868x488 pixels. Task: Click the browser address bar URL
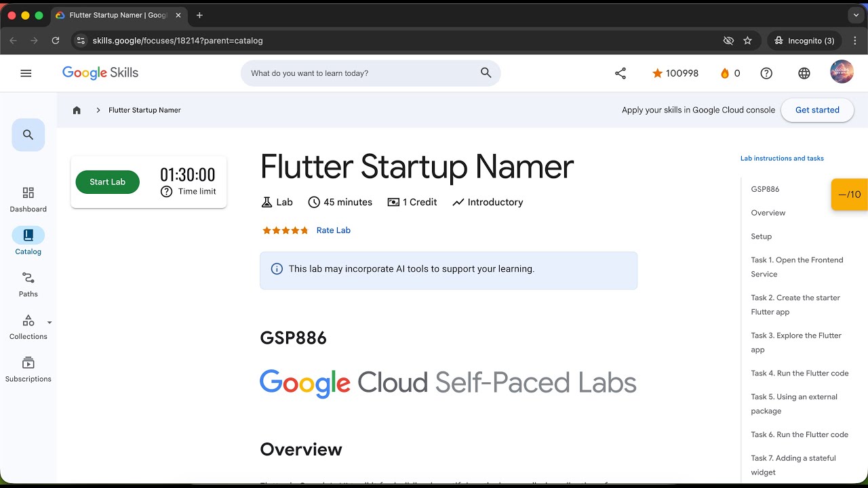[178, 41]
